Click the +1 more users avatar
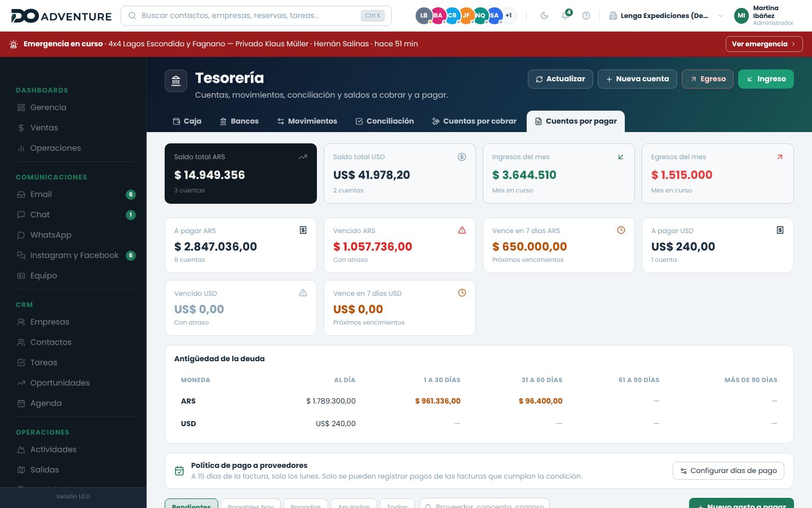 click(509, 16)
